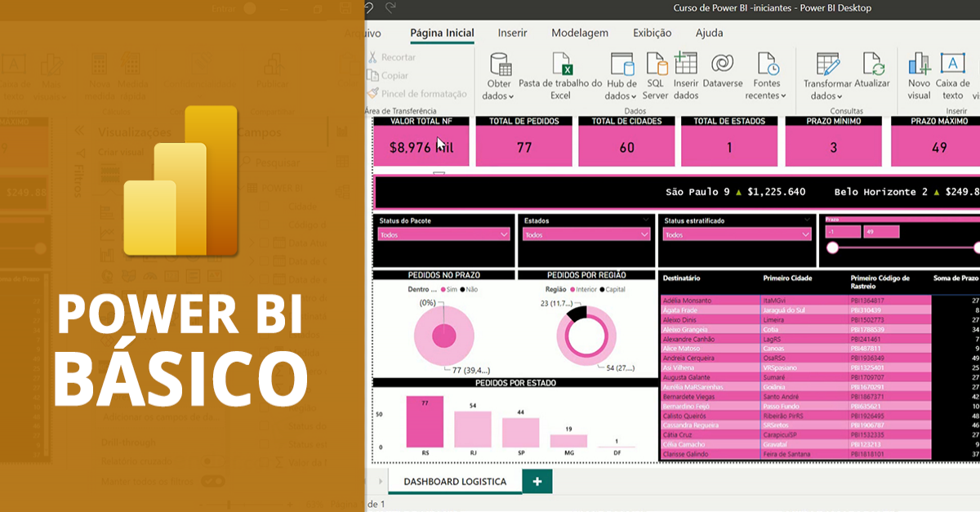Select the PRAZO MÍNIMO card

(833, 141)
